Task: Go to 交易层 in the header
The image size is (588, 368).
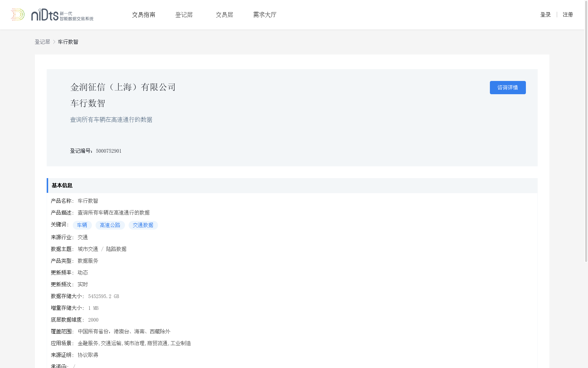Action: 225,15
